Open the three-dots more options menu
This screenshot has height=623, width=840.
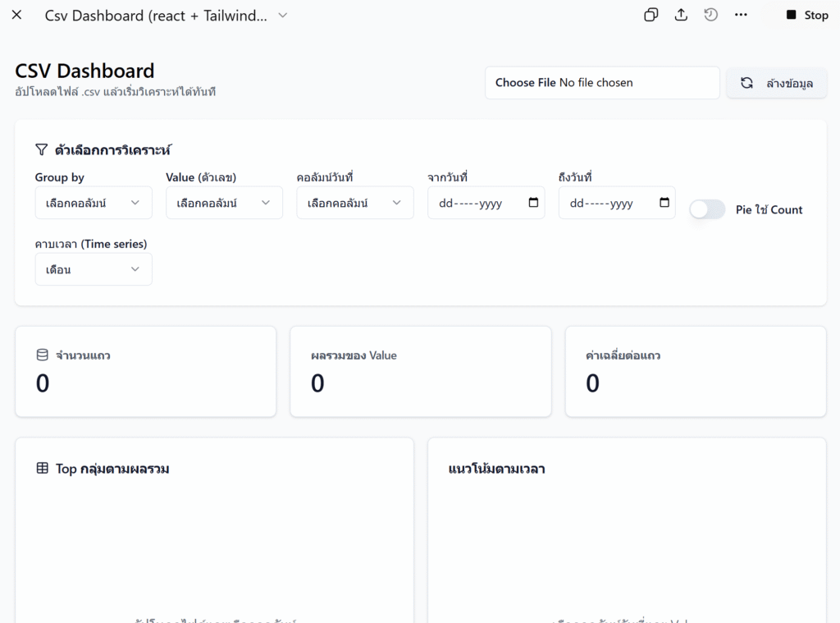(741, 15)
